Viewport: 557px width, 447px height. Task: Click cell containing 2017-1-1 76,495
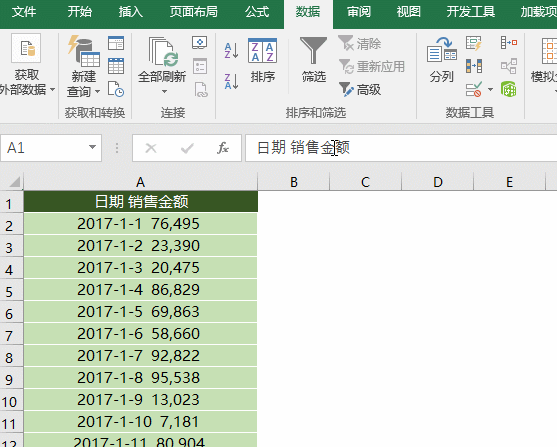pyautogui.click(x=141, y=224)
